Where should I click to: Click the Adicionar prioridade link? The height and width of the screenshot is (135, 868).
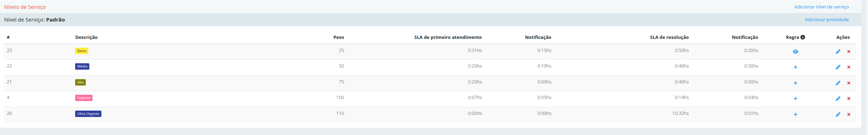827,19
